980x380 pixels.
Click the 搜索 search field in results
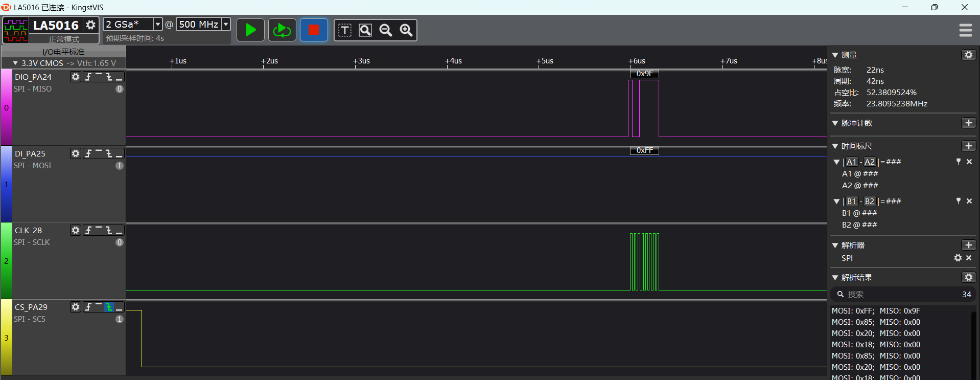[x=899, y=294]
